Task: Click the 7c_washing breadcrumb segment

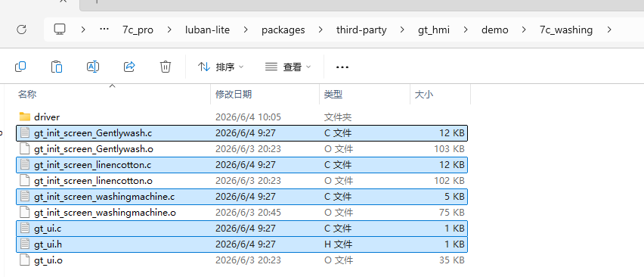Action: coord(566,30)
